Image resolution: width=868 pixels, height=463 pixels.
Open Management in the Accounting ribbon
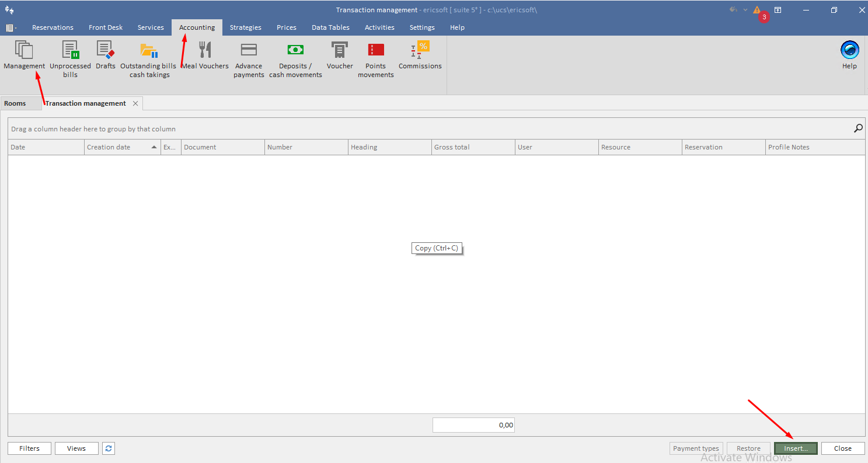[24, 56]
